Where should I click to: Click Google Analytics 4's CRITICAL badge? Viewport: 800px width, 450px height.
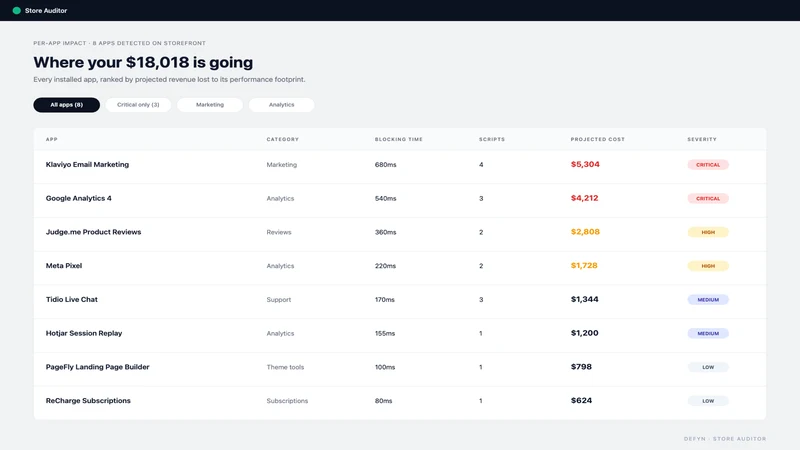click(708, 198)
